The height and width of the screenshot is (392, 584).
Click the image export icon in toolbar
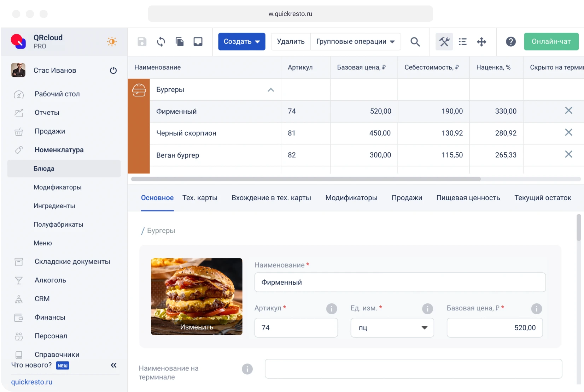point(198,41)
